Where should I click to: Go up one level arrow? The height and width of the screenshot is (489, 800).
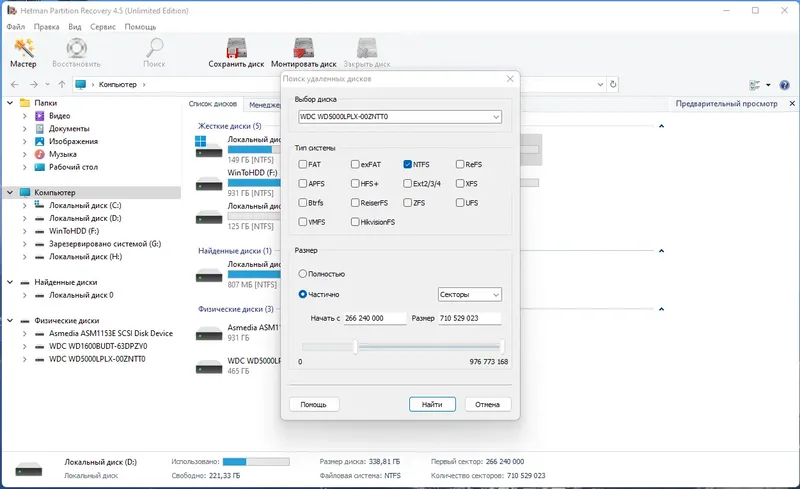coord(62,84)
